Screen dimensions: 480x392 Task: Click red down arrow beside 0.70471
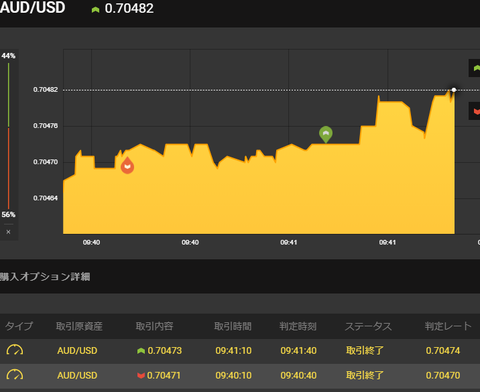coord(141,375)
